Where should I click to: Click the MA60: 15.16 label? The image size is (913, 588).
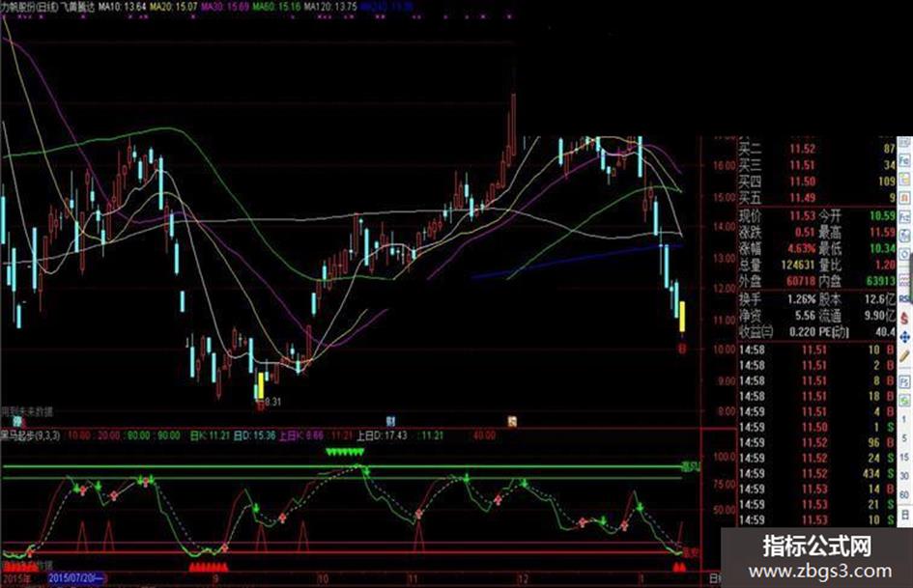coord(276,7)
